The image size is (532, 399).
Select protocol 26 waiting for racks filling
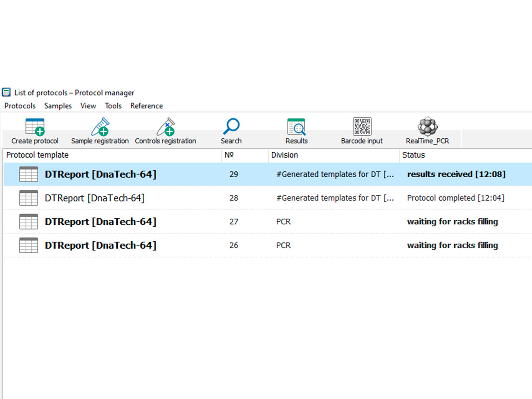pyautogui.click(x=452, y=245)
